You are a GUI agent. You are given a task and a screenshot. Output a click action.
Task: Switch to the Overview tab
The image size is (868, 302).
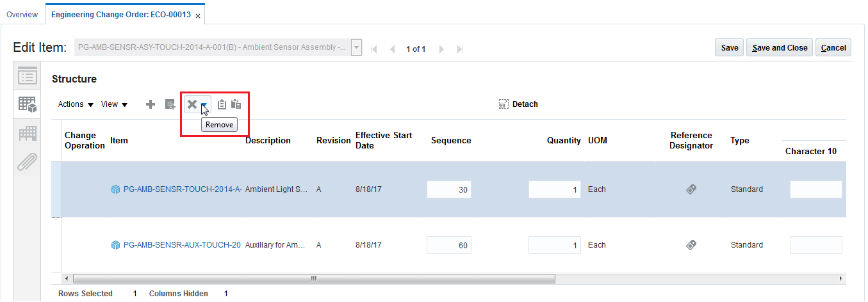tap(22, 15)
